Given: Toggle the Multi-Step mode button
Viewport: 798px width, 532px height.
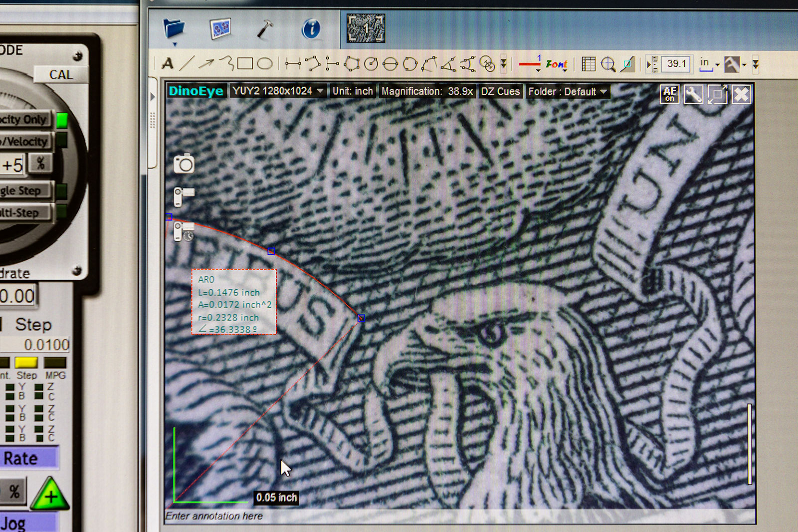Looking at the screenshot, I should (27, 213).
